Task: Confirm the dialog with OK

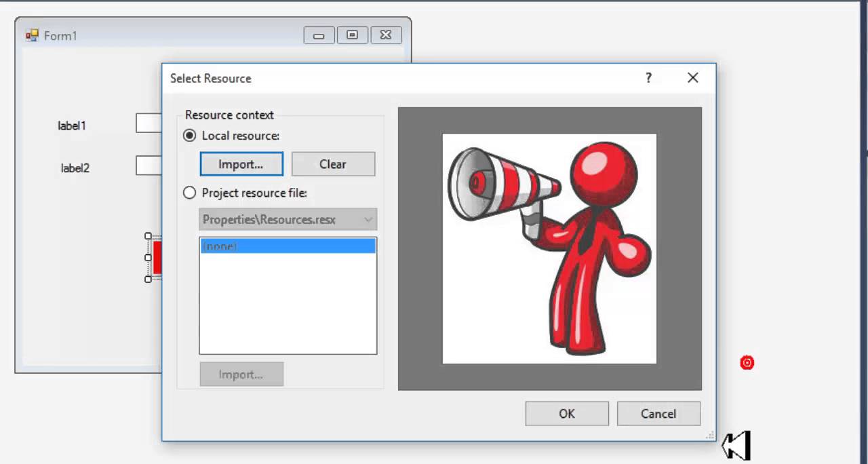Action: pos(567,414)
